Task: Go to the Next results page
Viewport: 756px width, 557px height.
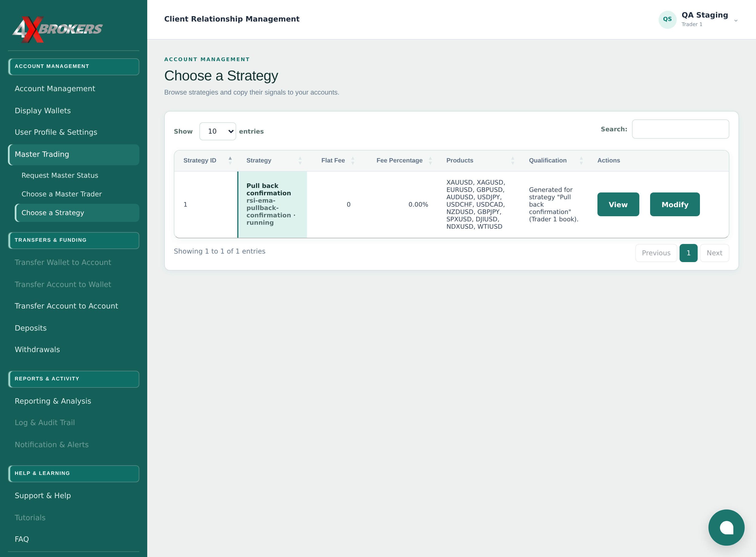Action: [x=714, y=253]
